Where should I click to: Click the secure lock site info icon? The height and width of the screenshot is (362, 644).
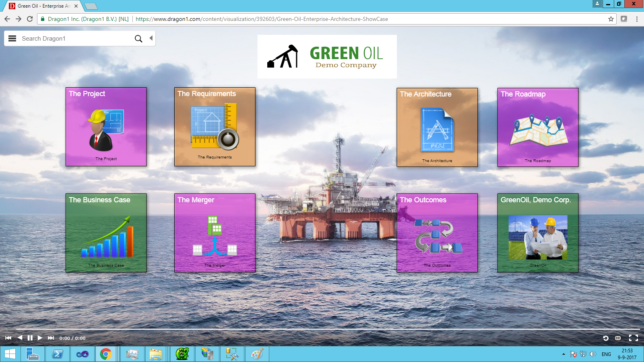pos(43,19)
